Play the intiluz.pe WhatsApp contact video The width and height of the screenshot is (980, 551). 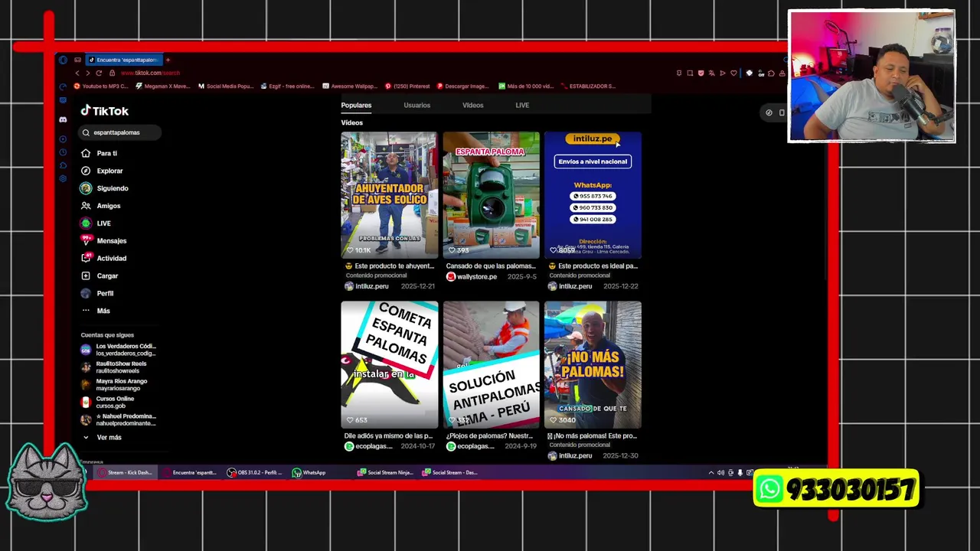(593, 195)
